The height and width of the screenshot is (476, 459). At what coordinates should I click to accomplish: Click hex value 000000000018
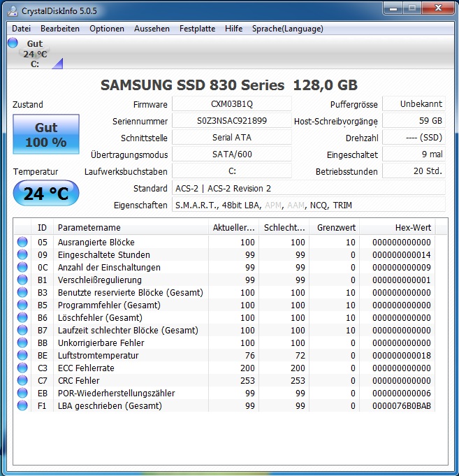pos(402,356)
